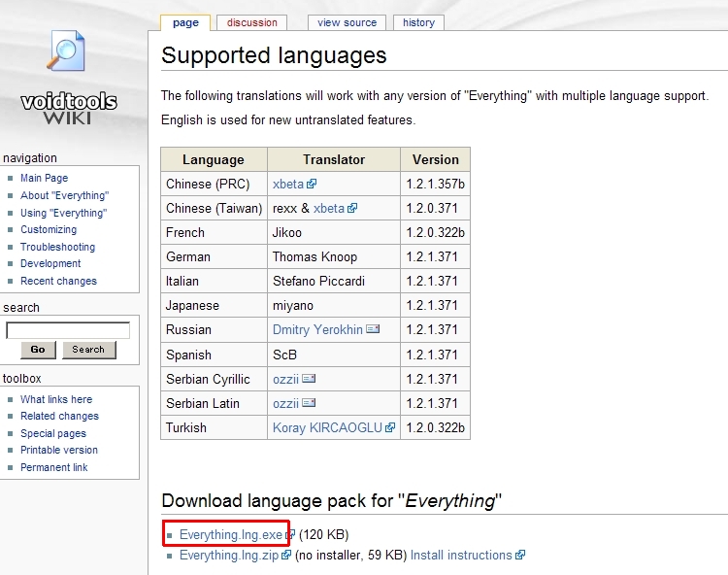Click external link icon after Install instructions

tap(520, 555)
